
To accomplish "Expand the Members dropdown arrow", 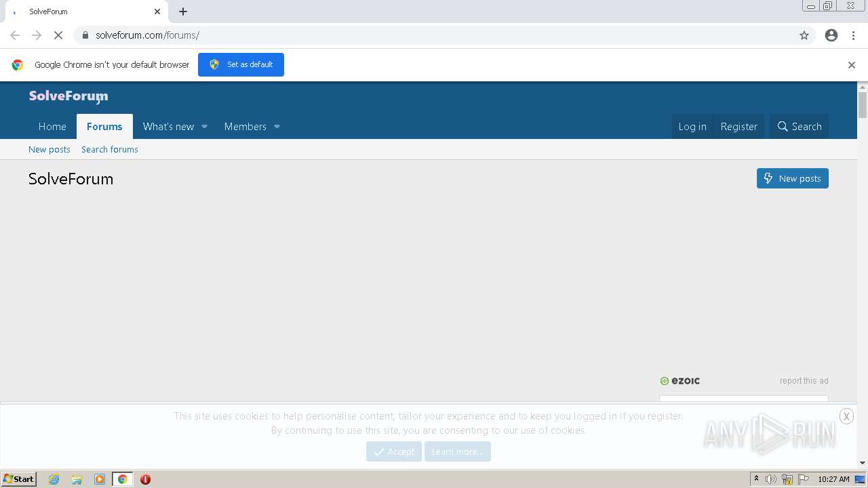I will coord(277,127).
